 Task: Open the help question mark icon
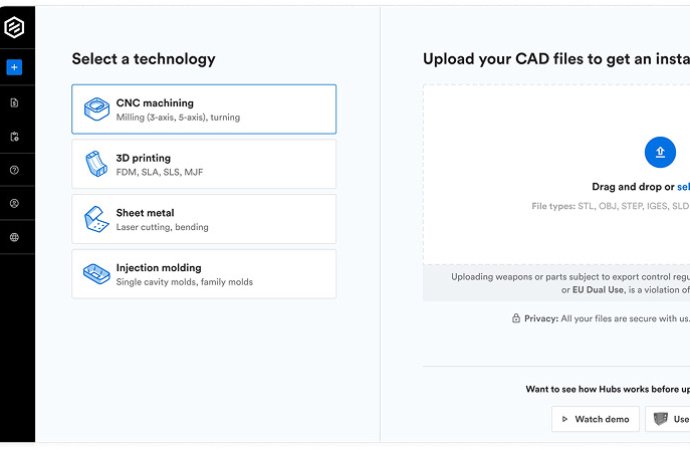14,170
